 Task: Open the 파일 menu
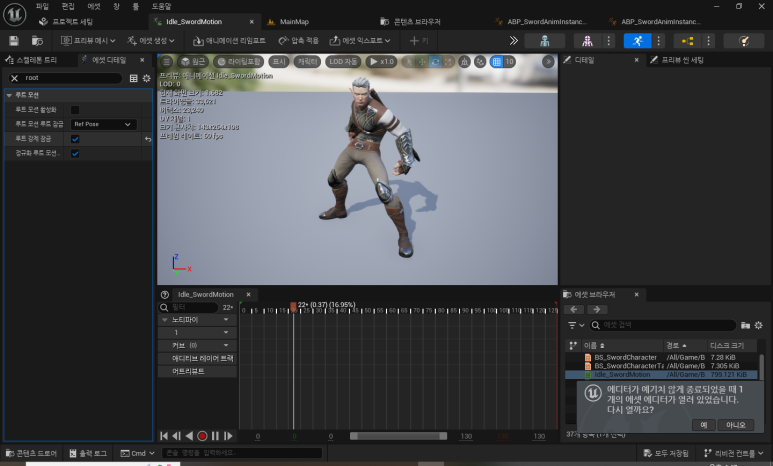pyautogui.click(x=42, y=6)
